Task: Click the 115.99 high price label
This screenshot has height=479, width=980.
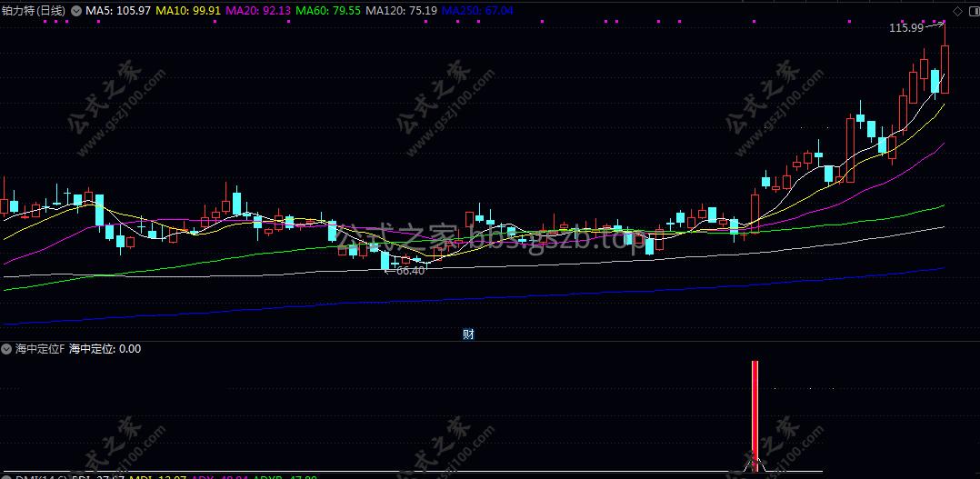Action: coord(906,27)
